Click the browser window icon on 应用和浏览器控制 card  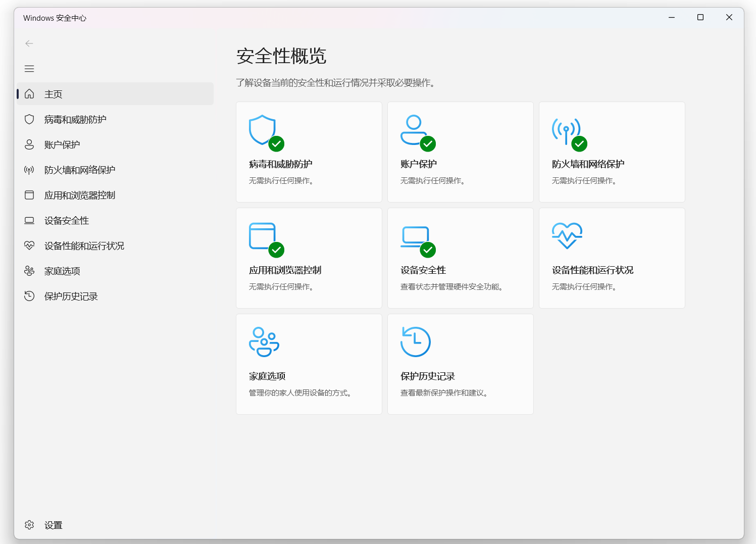click(x=262, y=236)
